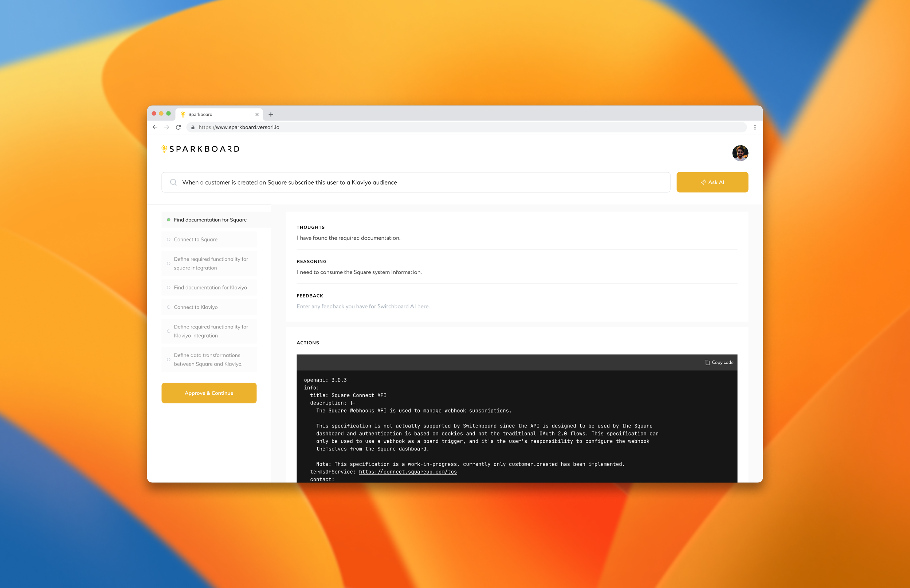Open the browser three-dot menu

point(755,127)
